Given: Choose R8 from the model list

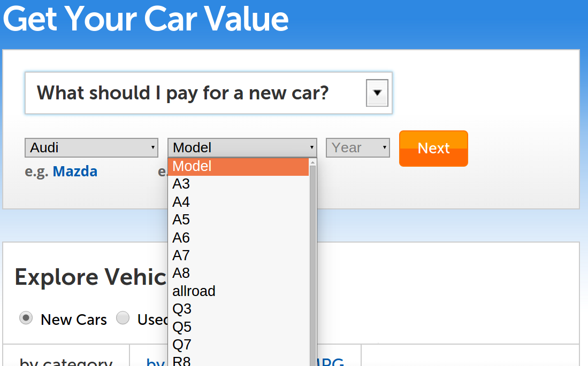Looking at the screenshot, I should click(238, 360).
